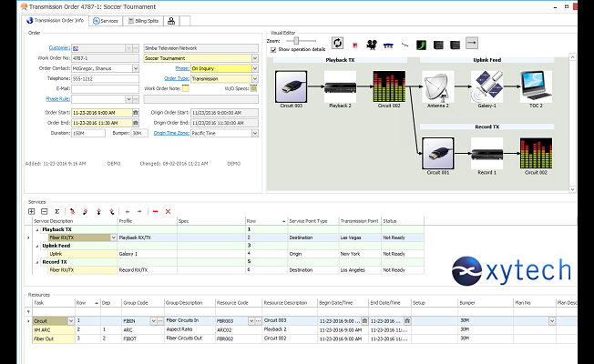This screenshot has width=594, height=364.
Task: Click the arrow connector button in Visual Editor
Action: 472,42
